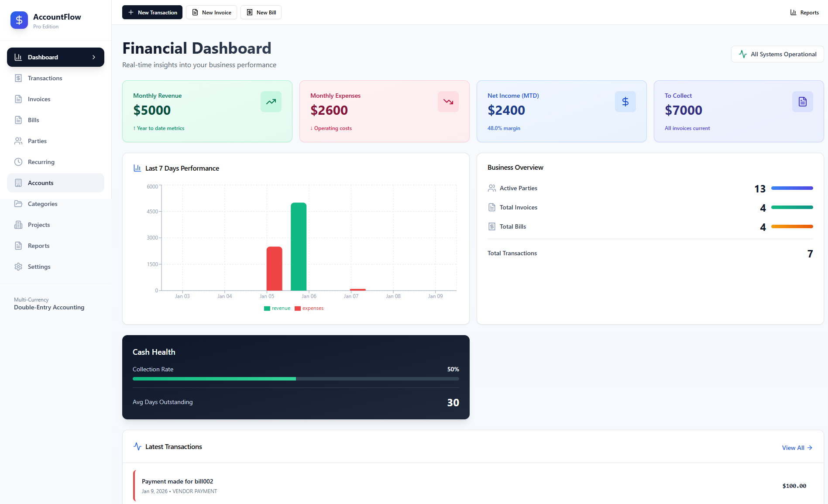
Task: Go to Invoices in the sidebar
Action: pos(55,99)
